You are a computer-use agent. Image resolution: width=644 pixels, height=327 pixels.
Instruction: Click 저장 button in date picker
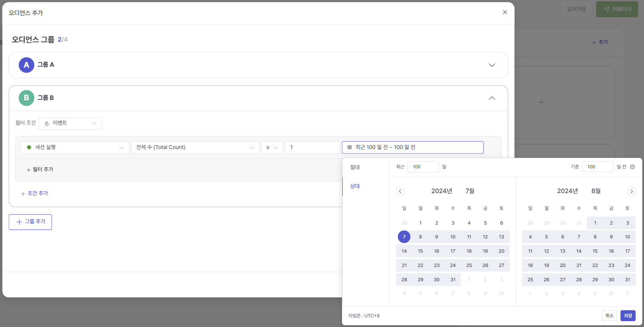click(628, 316)
